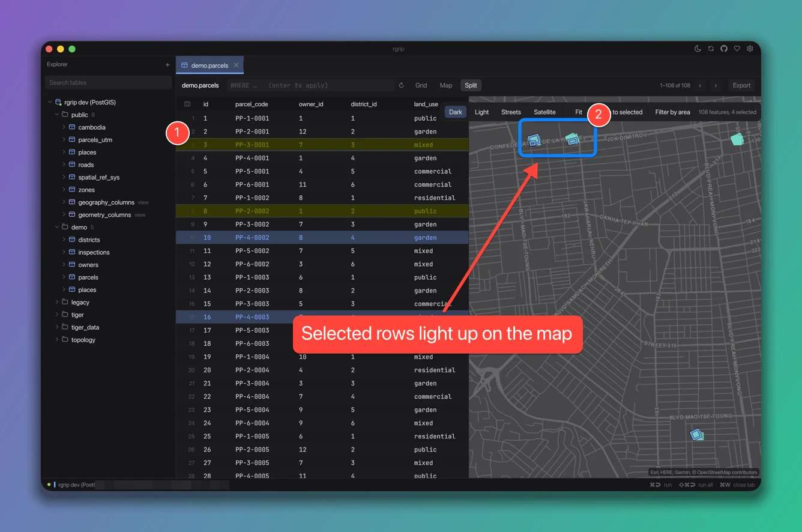Reload query with the refresh icon beside WHERE

pos(402,85)
